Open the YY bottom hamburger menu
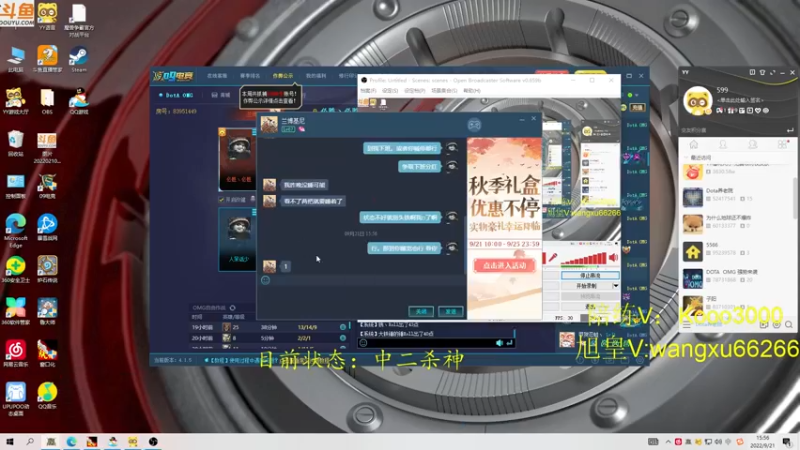The width and height of the screenshot is (800, 450). (x=687, y=325)
